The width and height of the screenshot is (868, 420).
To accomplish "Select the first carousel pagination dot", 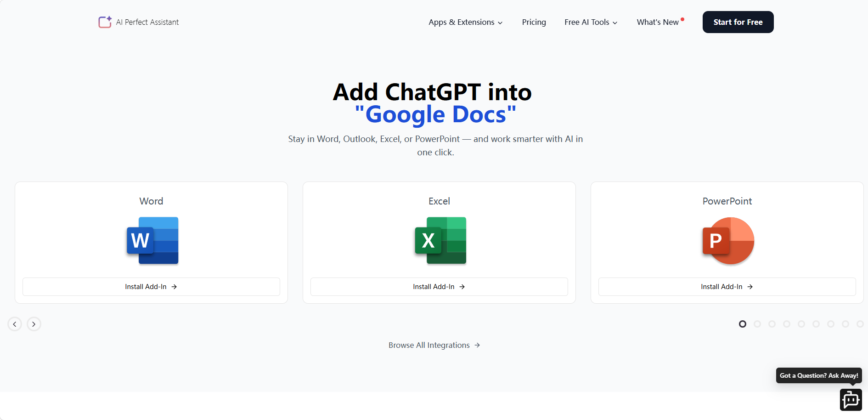I will click(743, 324).
